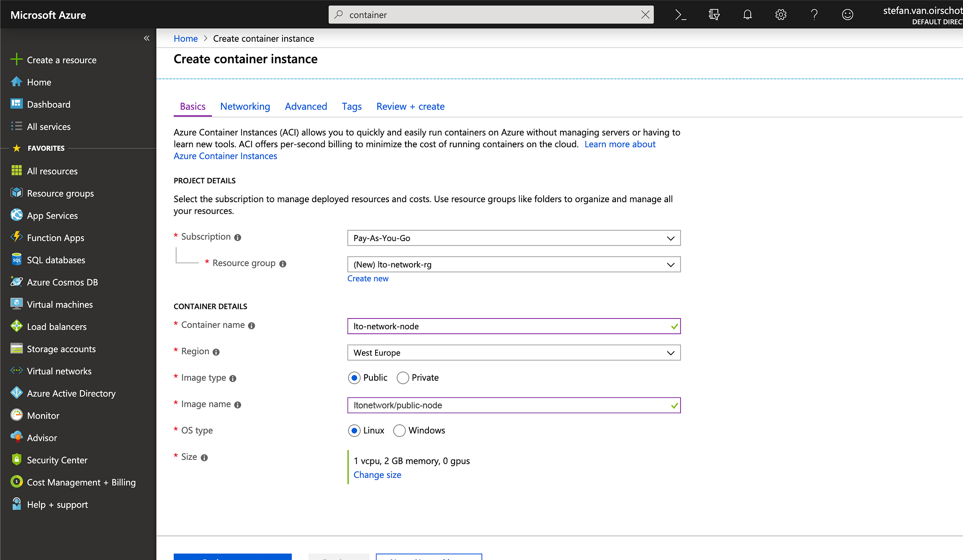Image resolution: width=963 pixels, height=560 pixels.
Task: Click the Change size link
Action: 377,475
